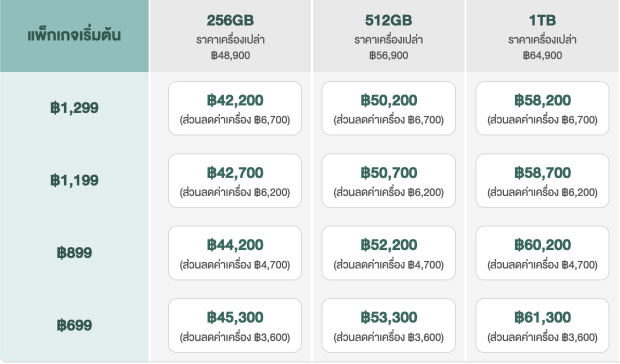Click the 512GB column header
The height and width of the screenshot is (364, 620).
tap(389, 36)
